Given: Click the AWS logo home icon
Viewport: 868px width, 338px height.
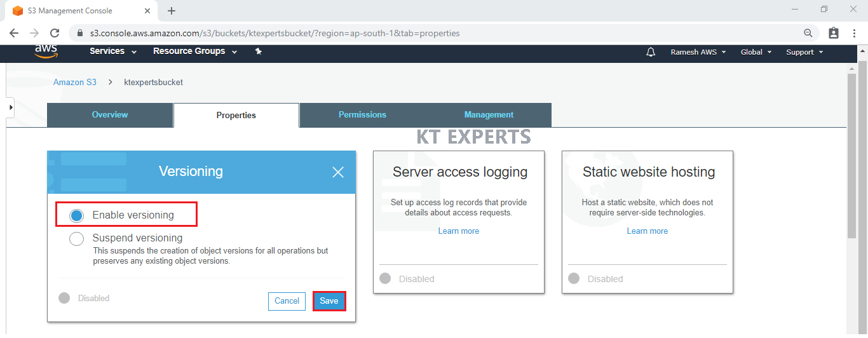Looking at the screenshot, I should point(46,51).
